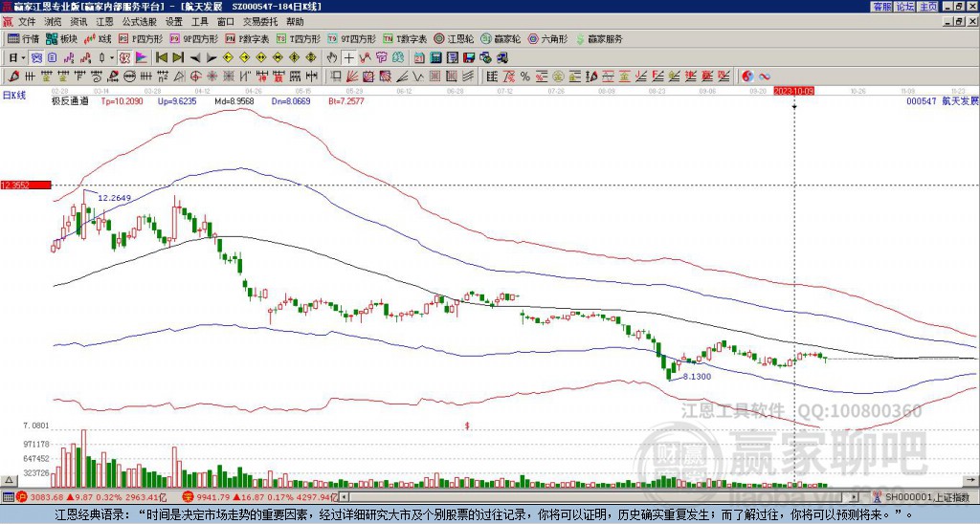Expand the 日 period dropdown arrow
The width and height of the screenshot is (980, 524).
23,58
